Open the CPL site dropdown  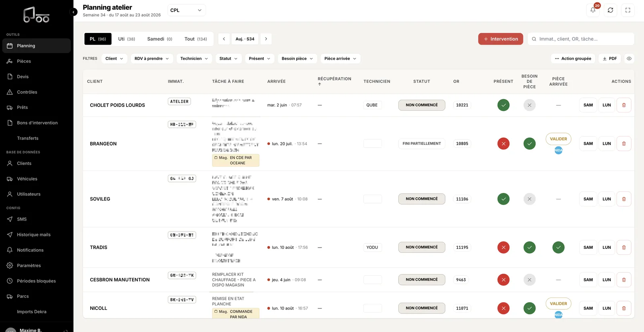(x=186, y=10)
